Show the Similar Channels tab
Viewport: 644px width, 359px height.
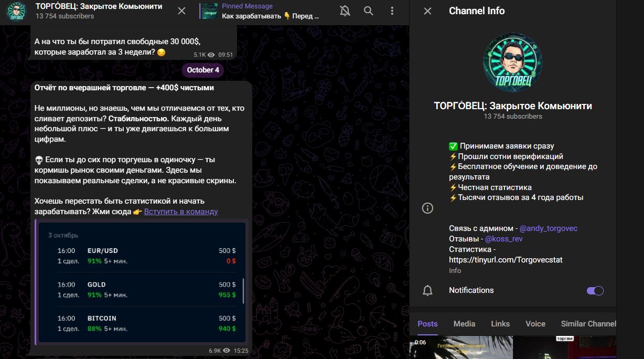[x=587, y=324]
